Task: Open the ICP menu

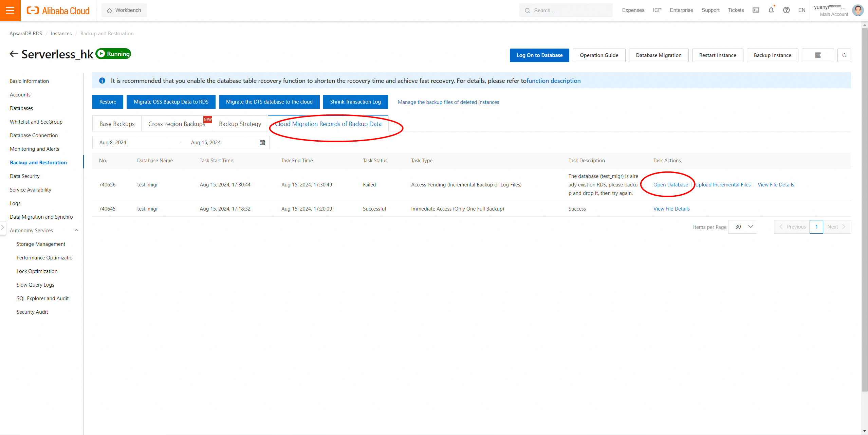Action: coord(657,10)
